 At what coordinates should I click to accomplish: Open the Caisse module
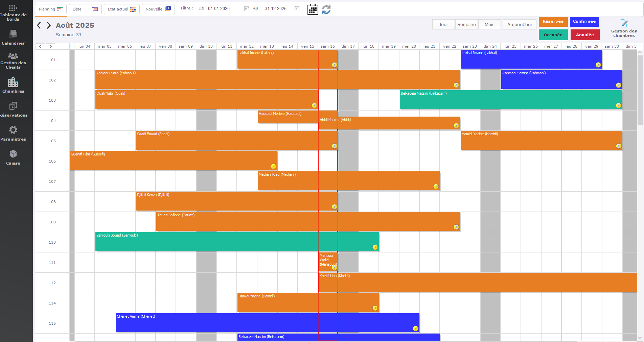(13, 157)
